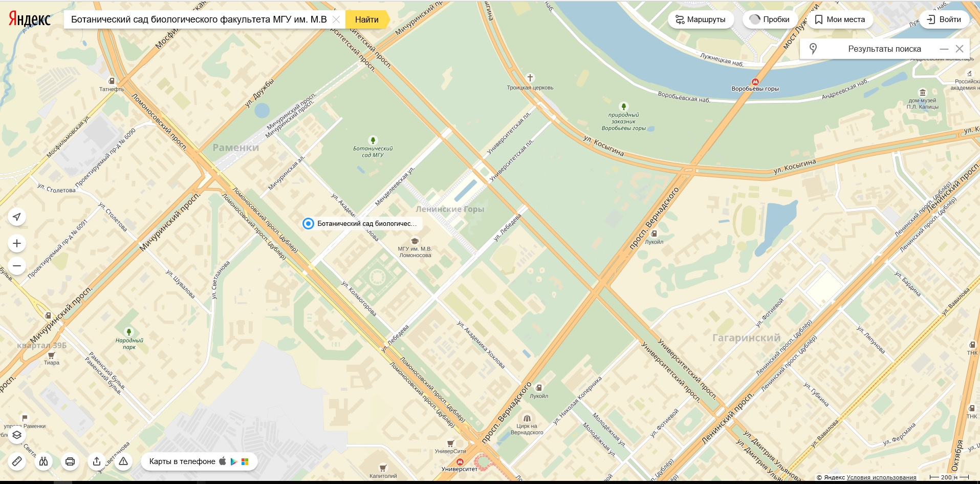The image size is (980, 484).
Task: Click Войти to sign in
Action: point(945,19)
